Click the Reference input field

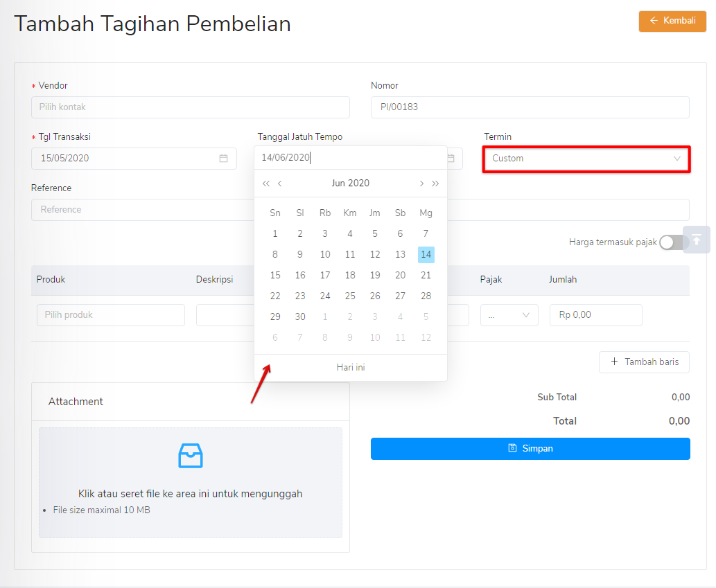pyautogui.click(x=139, y=209)
